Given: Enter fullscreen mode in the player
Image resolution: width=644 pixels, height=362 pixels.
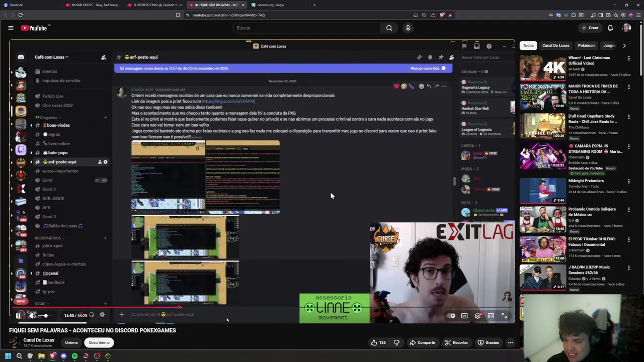Looking at the screenshot, I should [504, 316].
